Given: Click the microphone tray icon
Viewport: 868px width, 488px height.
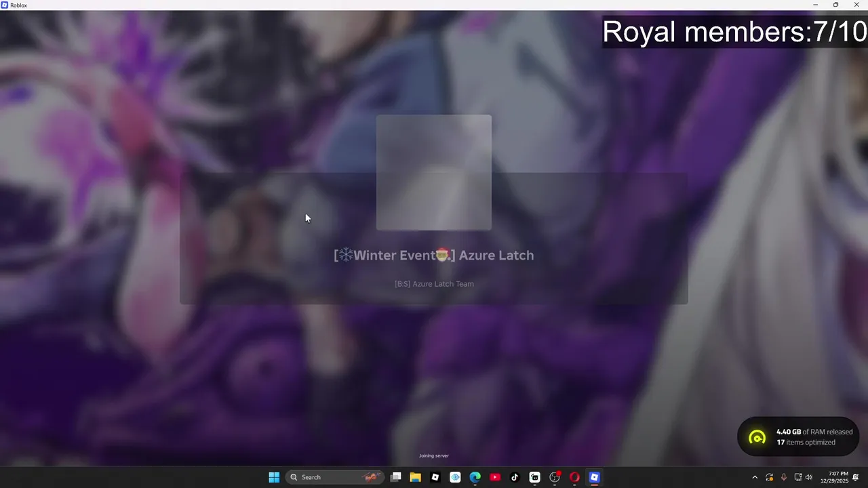Looking at the screenshot, I should coord(784,477).
